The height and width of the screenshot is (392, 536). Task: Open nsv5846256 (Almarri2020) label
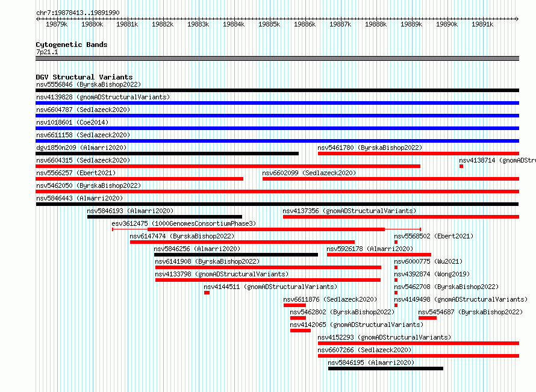(198, 249)
